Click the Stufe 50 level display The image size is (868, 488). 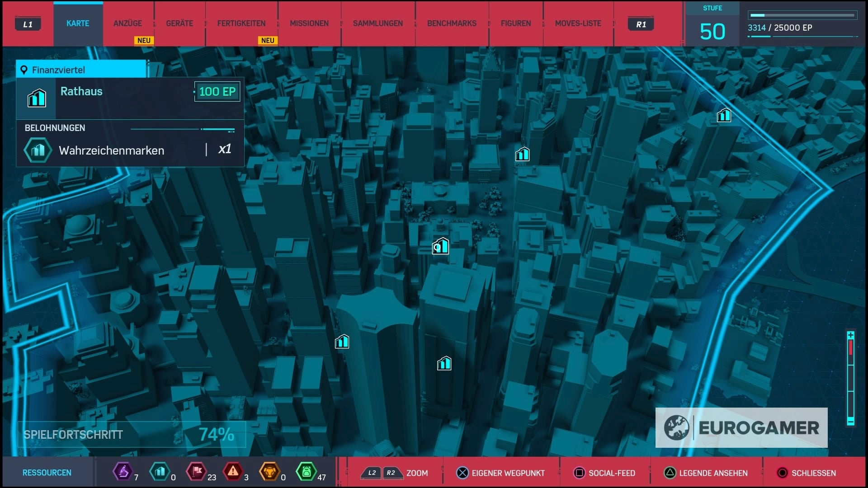pyautogui.click(x=712, y=24)
